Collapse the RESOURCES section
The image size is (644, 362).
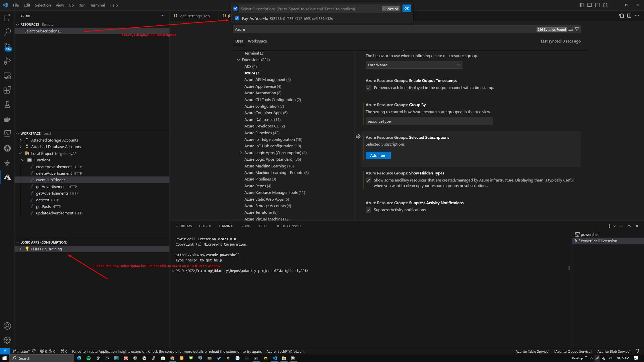(18, 24)
